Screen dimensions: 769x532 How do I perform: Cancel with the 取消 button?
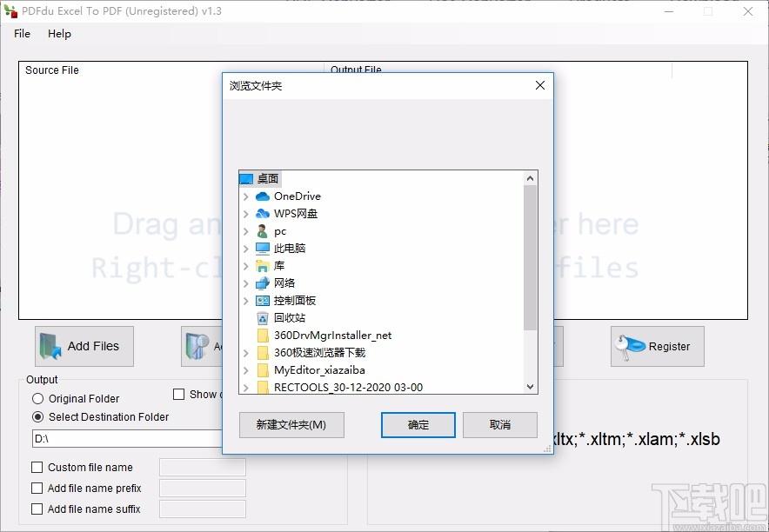[x=499, y=425]
